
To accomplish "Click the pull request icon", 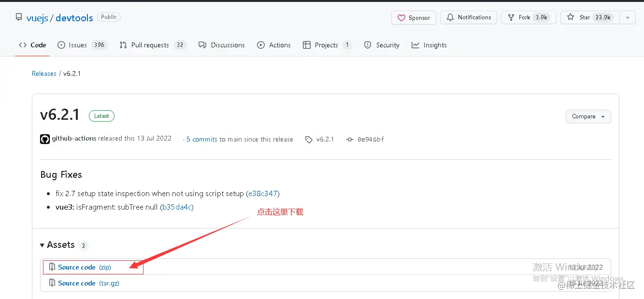I will [123, 45].
